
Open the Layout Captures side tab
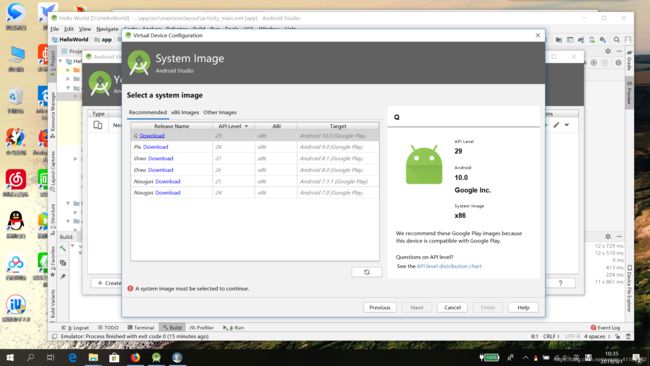(x=53, y=171)
